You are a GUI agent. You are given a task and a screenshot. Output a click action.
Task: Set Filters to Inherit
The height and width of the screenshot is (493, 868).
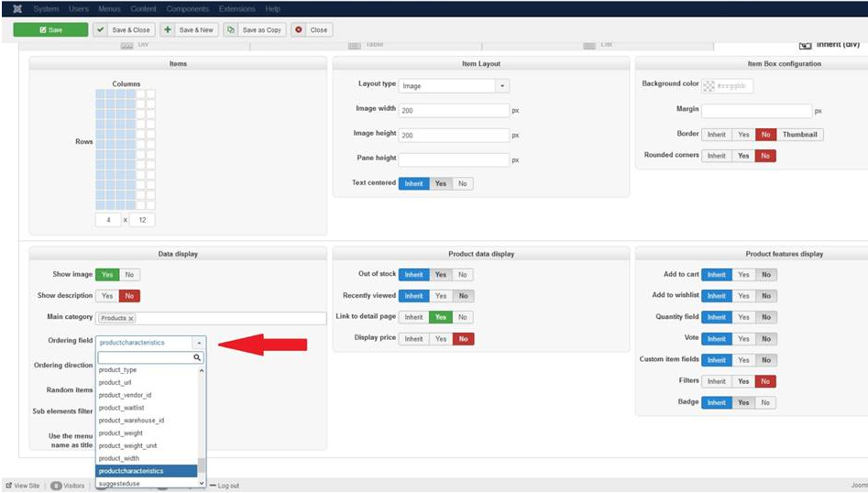[x=717, y=381]
